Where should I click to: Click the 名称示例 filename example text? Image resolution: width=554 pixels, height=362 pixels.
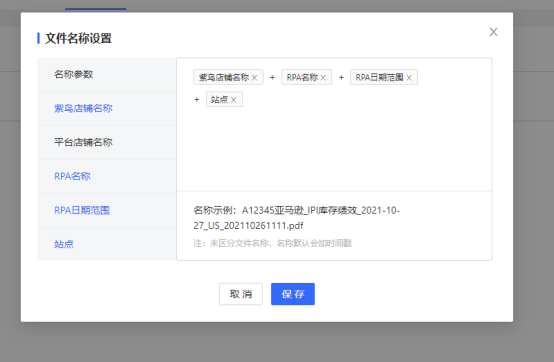pyautogui.click(x=296, y=218)
